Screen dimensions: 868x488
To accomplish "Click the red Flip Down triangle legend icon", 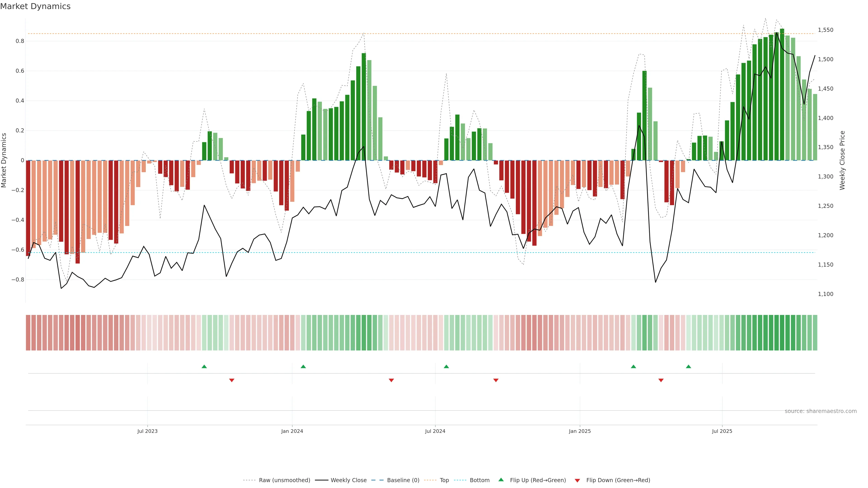I will coord(577,480).
